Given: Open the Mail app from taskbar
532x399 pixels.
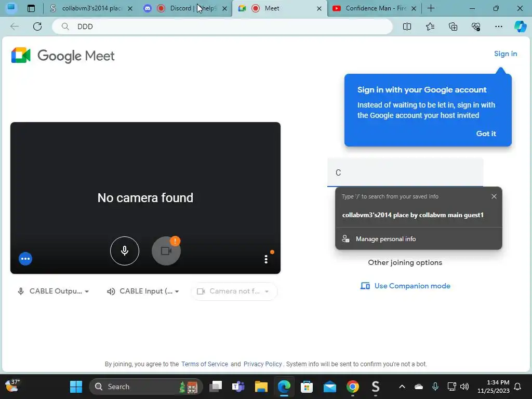Looking at the screenshot, I should coord(330,387).
